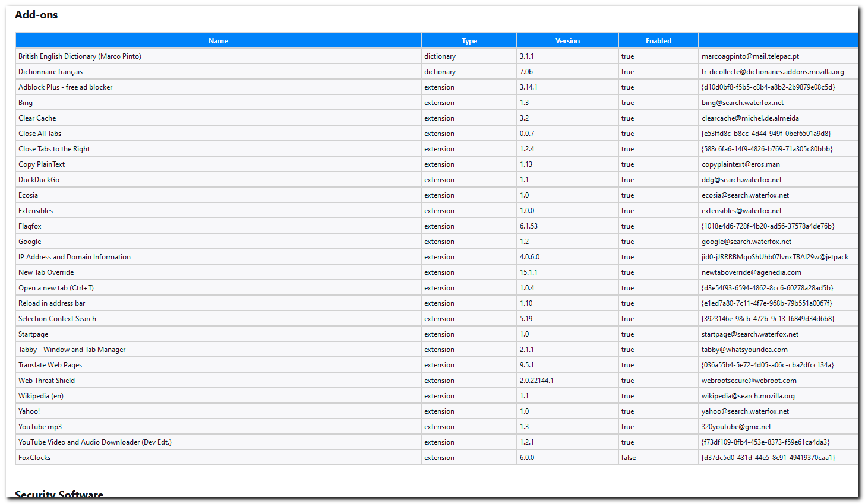Click the Name column header
Screen dimensions: 865x504
coord(218,41)
